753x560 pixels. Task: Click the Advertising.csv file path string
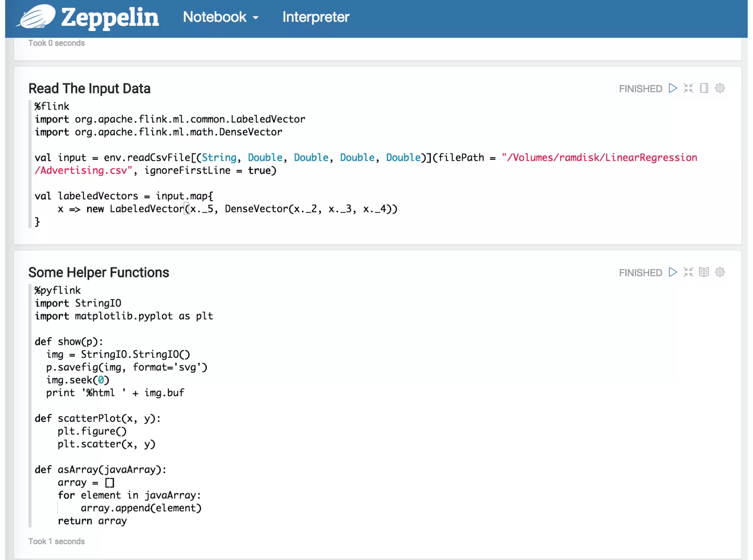(x=83, y=170)
